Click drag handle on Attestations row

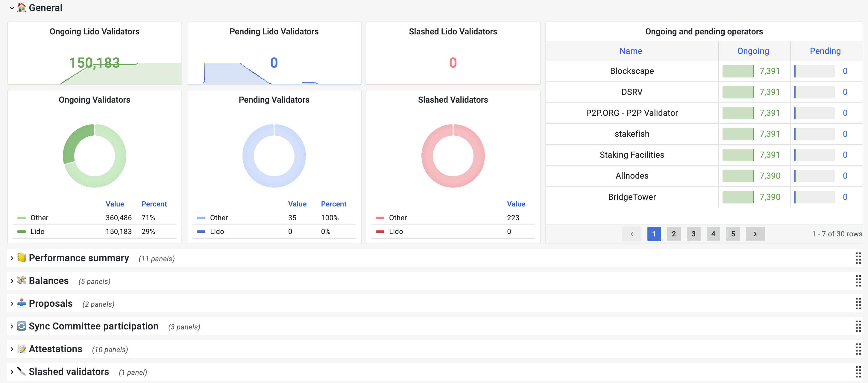pyautogui.click(x=858, y=349)
